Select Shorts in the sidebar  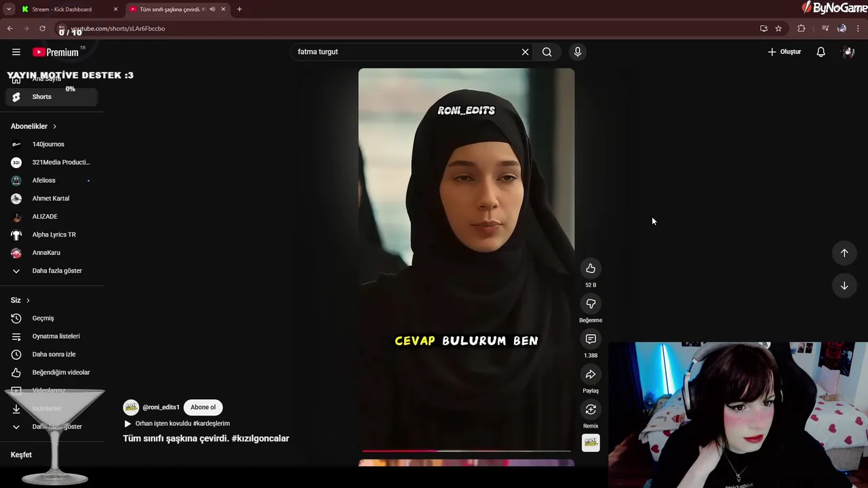point(52,97)
